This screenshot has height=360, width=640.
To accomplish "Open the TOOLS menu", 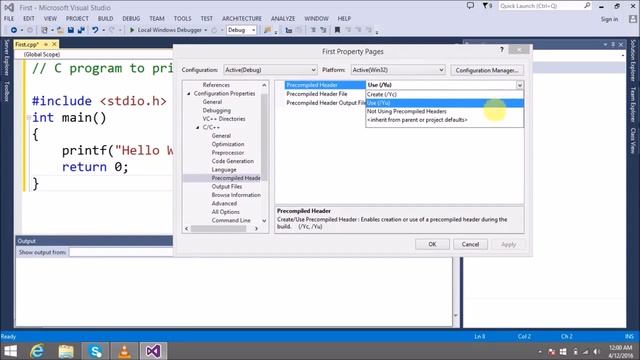I will click(182, 19).
